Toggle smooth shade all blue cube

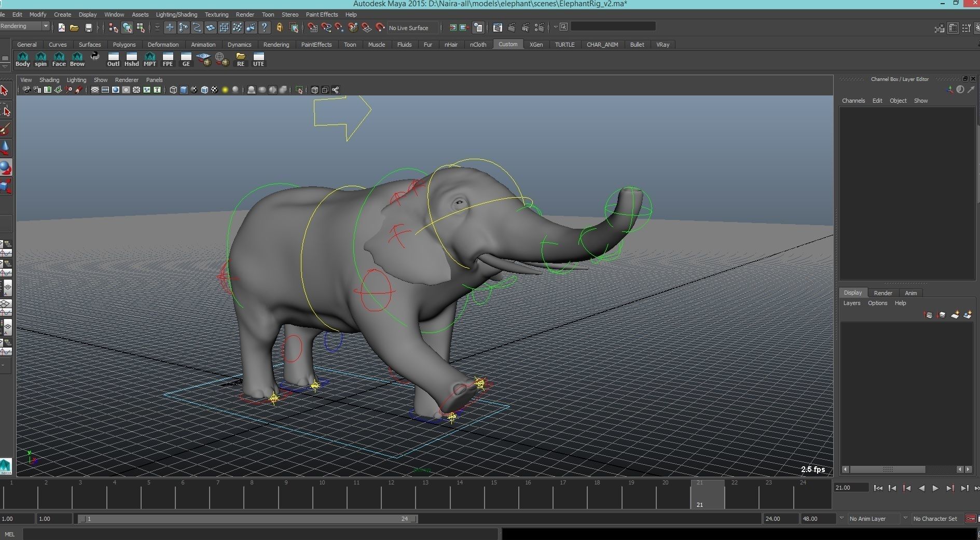(183, 90)
